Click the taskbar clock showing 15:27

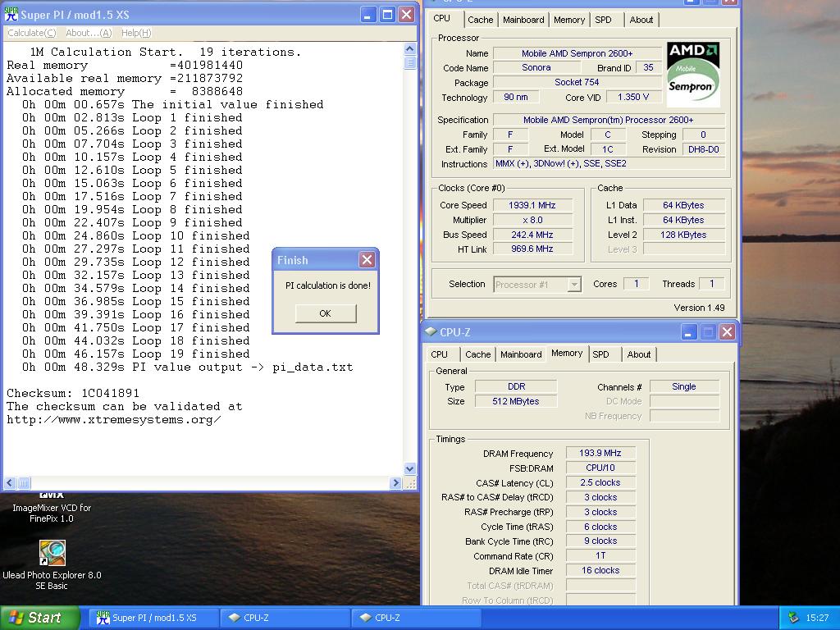pos(817,618)
